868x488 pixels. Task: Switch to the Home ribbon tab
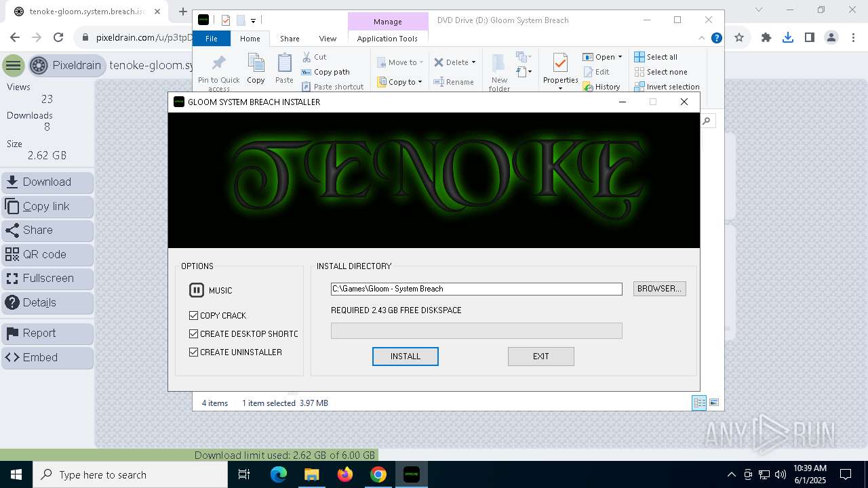pos(250,39)
